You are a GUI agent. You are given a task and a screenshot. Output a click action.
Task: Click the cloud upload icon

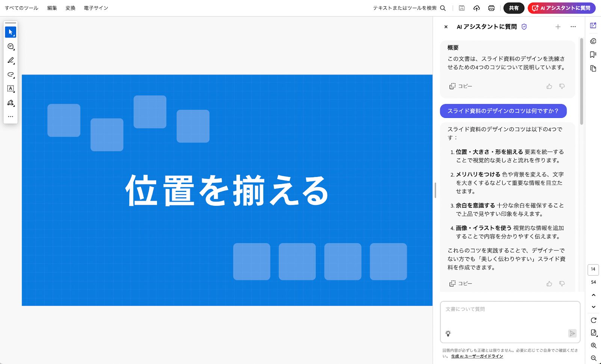point(477,8)
